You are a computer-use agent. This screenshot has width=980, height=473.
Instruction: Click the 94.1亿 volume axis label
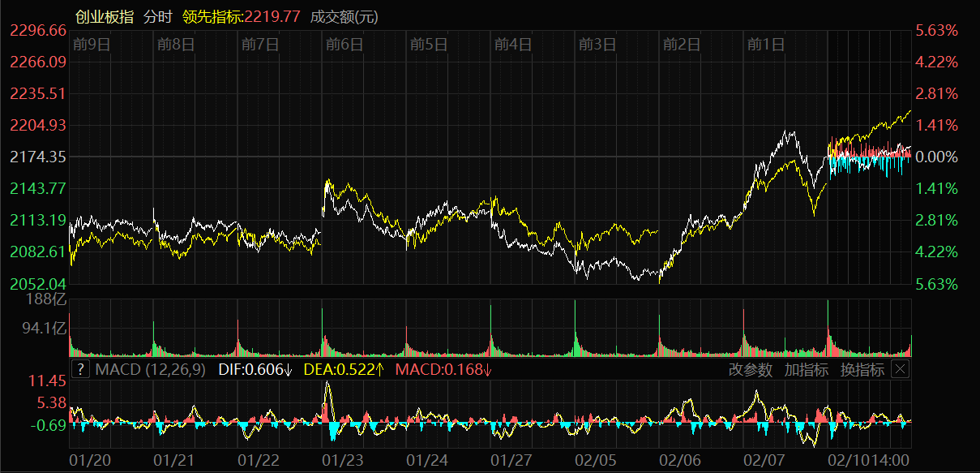45,328
